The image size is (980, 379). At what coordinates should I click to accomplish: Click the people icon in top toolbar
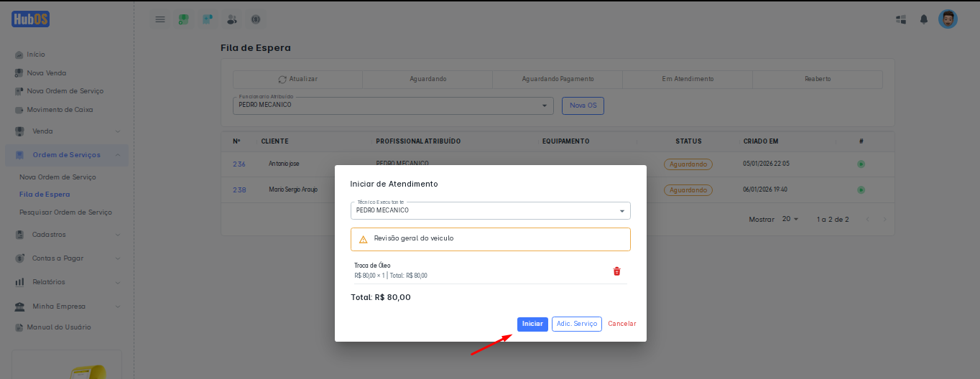click(x=231, y=19)
